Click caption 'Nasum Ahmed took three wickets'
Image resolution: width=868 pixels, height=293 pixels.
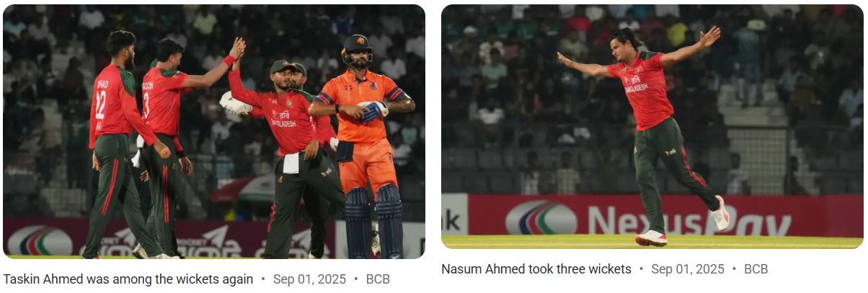coord(536,269)
